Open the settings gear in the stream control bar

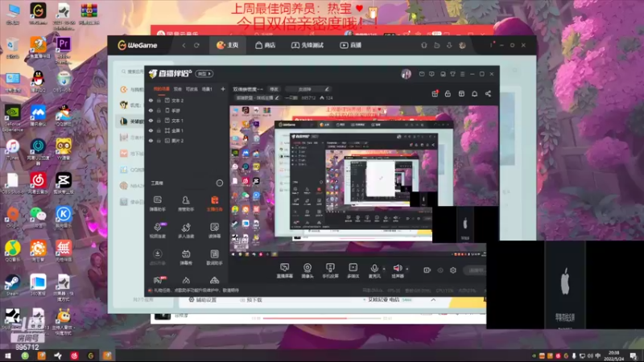[x=453, y=270]
